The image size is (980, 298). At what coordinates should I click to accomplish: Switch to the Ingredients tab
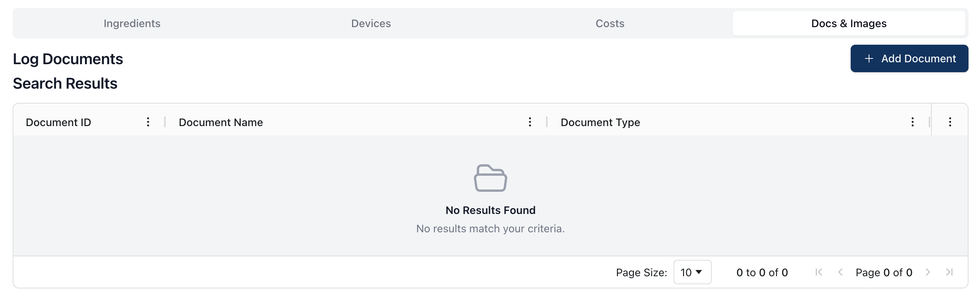pos(132,24)
